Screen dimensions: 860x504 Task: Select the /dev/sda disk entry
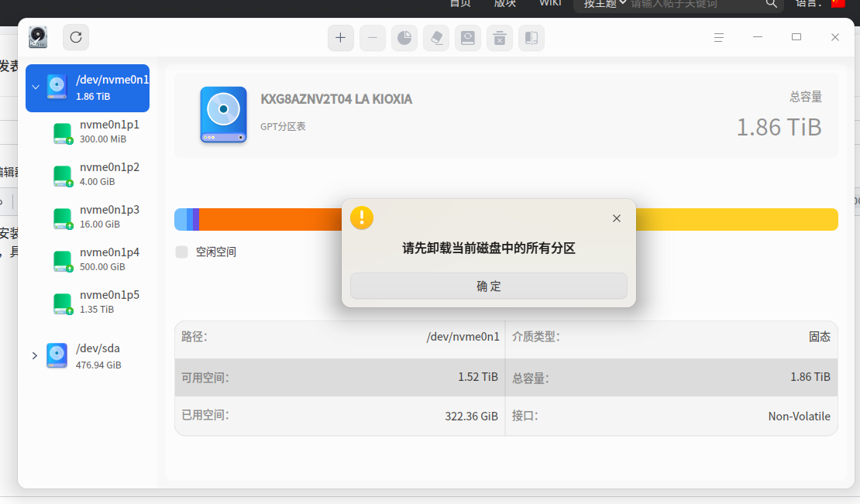[88, 356]
